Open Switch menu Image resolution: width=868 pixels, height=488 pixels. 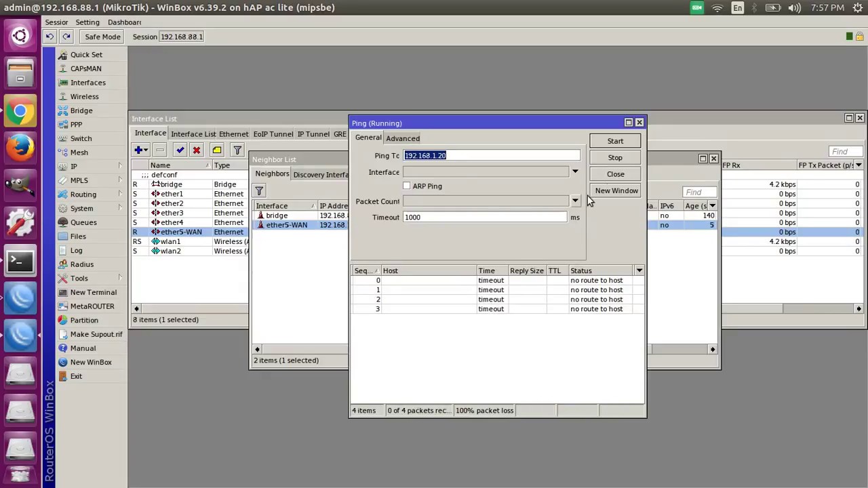pyautogui.click(x=81, y=138)
